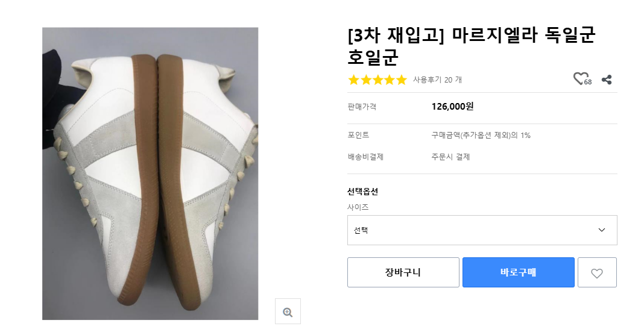Click the 선택옵션 heading
644x329 pixels.
pos(363,192)
